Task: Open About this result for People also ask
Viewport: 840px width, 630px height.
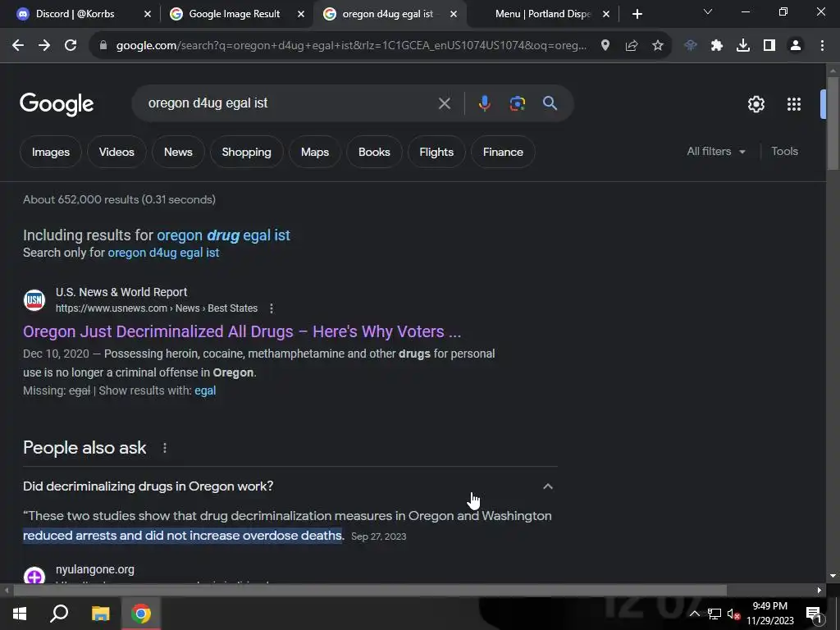Action: click(164, 448)
